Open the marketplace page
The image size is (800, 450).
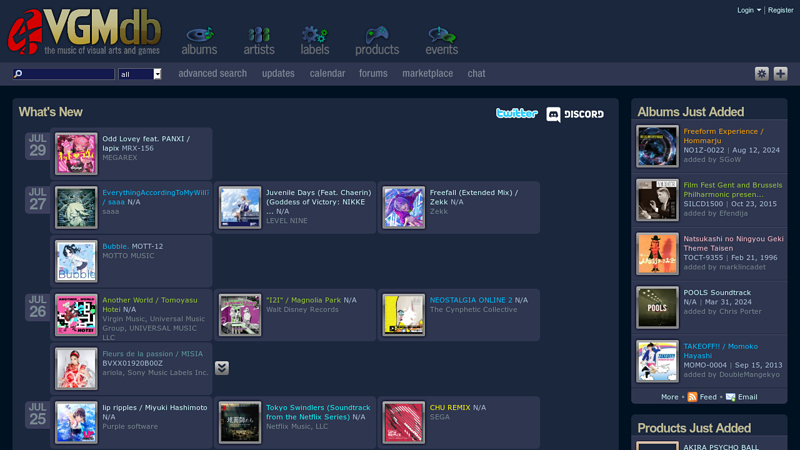[x=428, y=73]
